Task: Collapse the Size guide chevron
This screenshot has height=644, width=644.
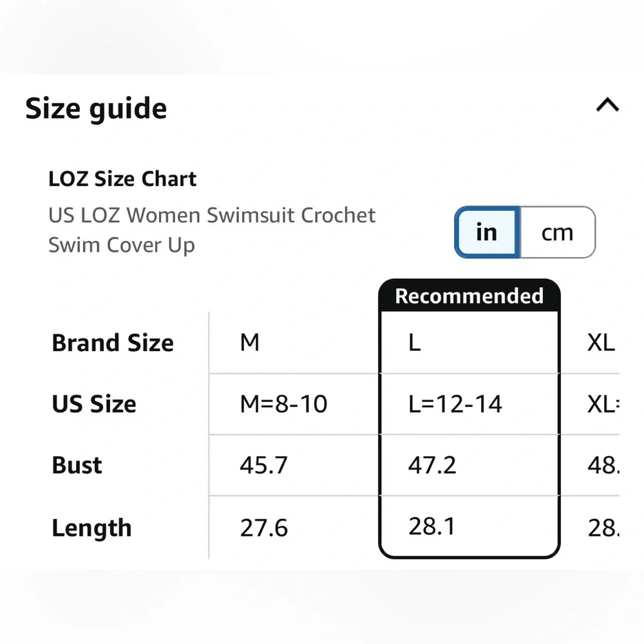Action: point(607,105)
